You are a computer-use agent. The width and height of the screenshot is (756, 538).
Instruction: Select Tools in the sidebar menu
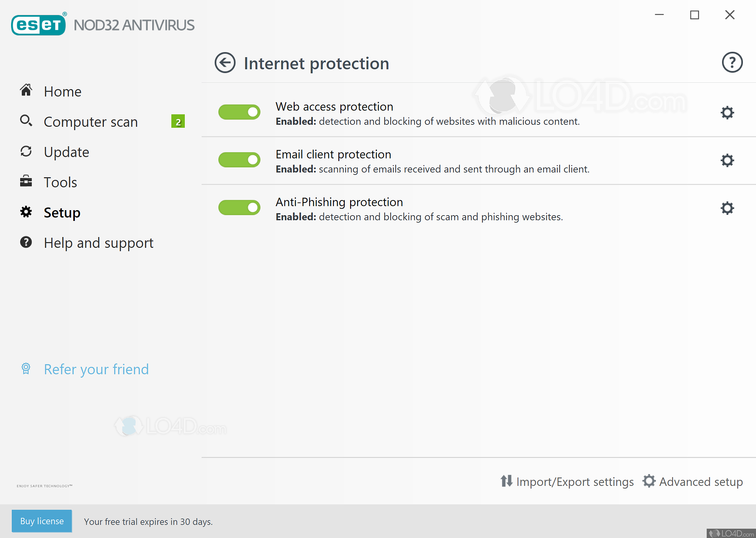pos(60,182)
